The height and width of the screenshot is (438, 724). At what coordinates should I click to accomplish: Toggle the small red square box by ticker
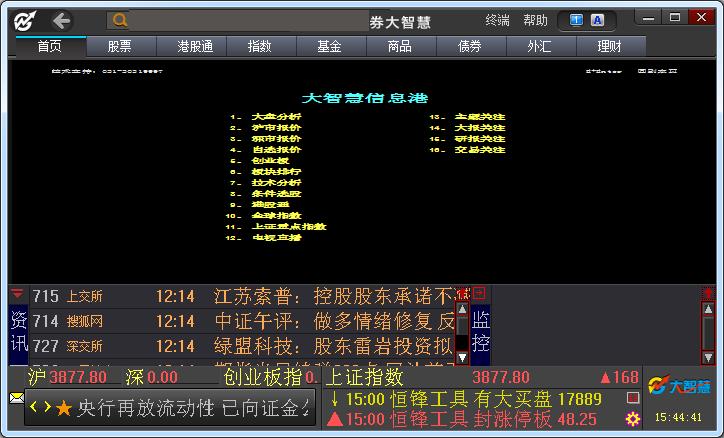point(632,398)
